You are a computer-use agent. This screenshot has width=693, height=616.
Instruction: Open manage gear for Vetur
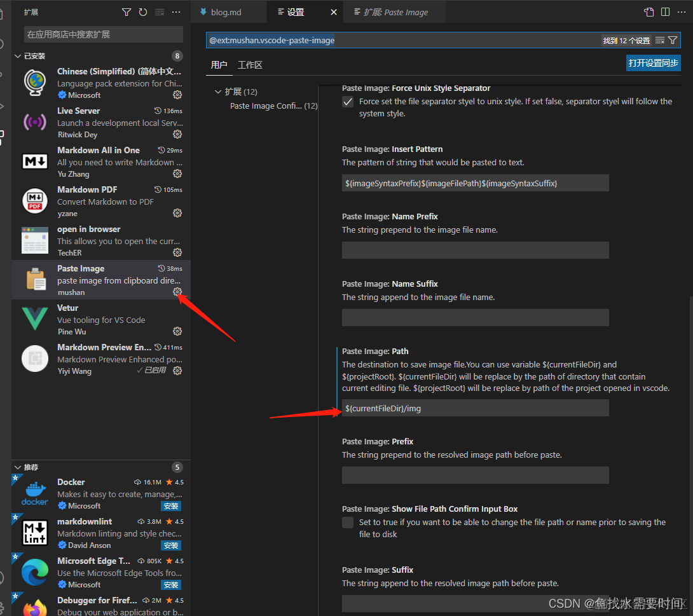(x=177, y=331)
